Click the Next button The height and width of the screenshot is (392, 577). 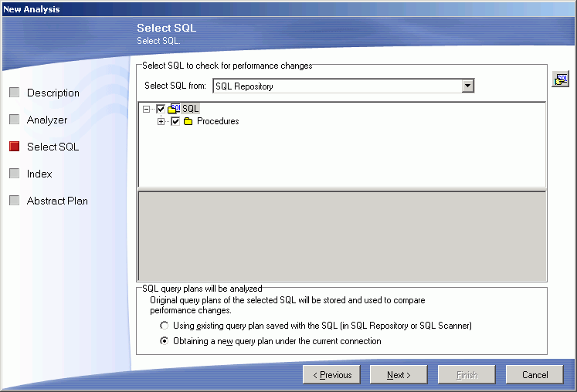tap(399, 375)
